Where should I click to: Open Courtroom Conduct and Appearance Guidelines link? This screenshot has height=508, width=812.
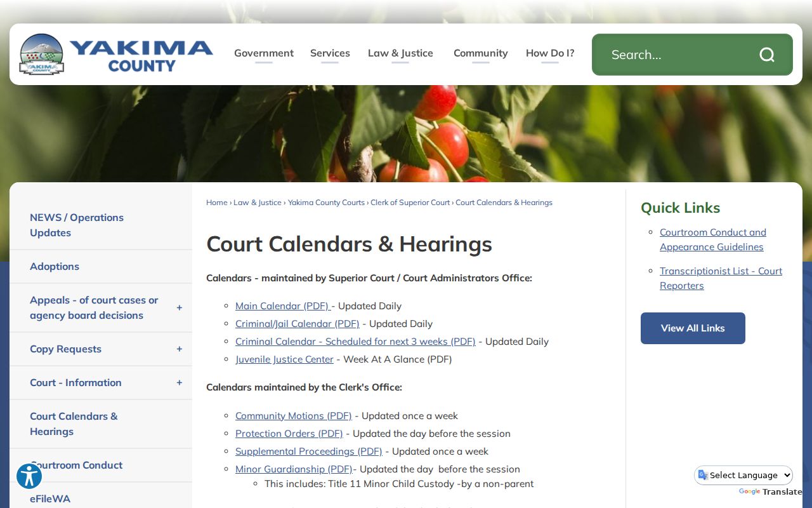coord(713,239)
